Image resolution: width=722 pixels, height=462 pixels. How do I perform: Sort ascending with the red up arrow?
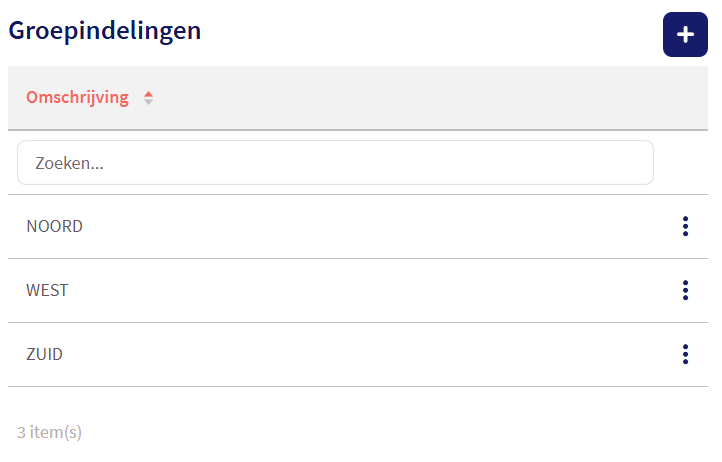(x=149, y=94)
